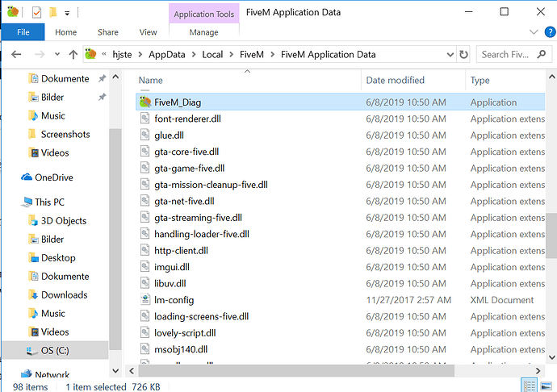
Task: Click the navigation pane scroll up arrow
Action: [115, 77]
